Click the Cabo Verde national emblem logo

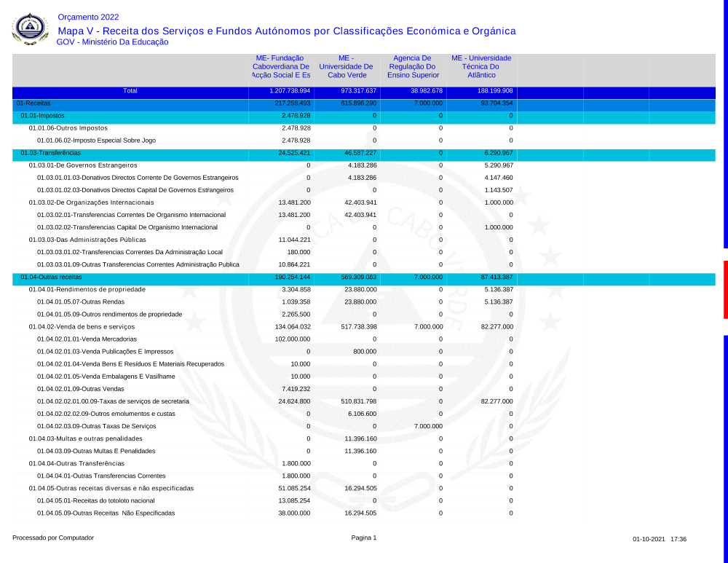[31, 28]
